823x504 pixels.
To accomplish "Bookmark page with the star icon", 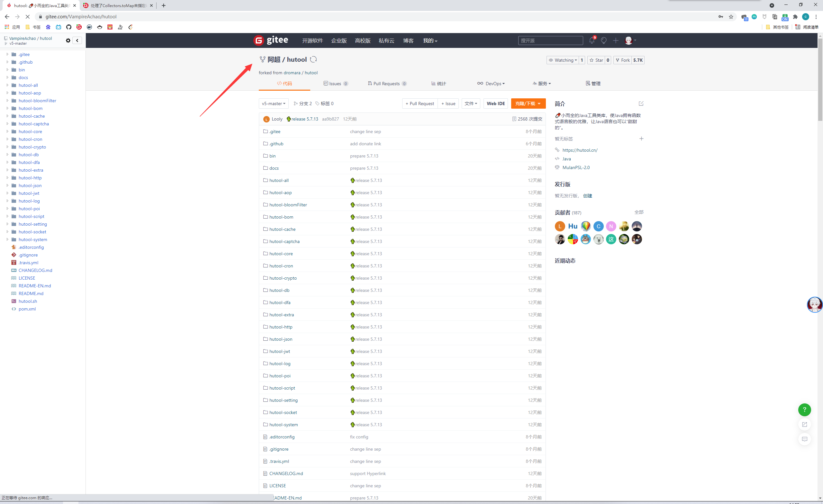I will pyautogui.click(x=731, y=17).
